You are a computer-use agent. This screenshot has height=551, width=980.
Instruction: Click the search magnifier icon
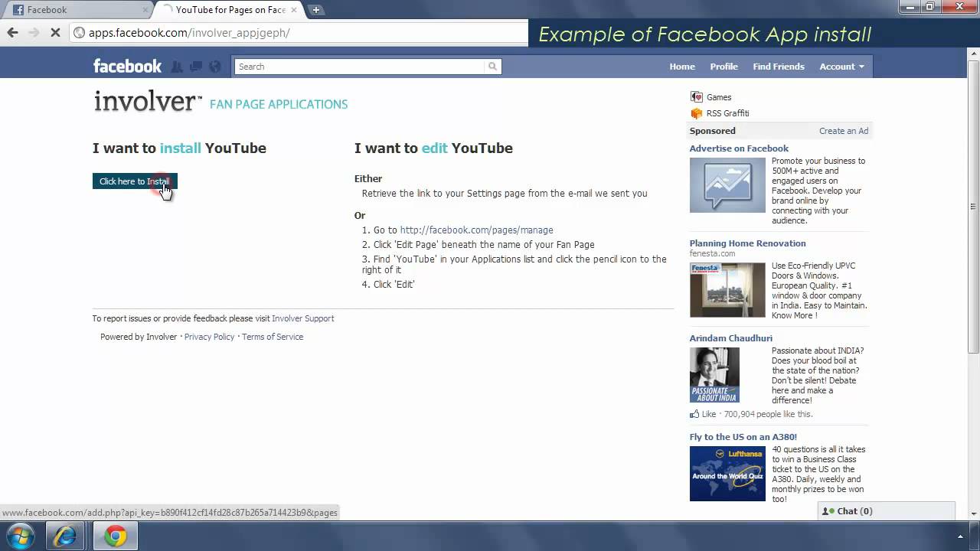(492, 67)
